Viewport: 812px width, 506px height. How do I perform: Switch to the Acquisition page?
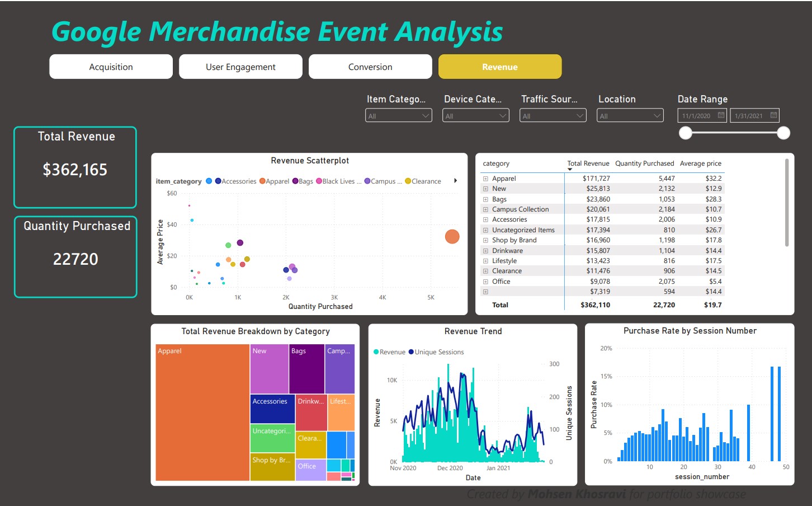(x=111, y=67)
